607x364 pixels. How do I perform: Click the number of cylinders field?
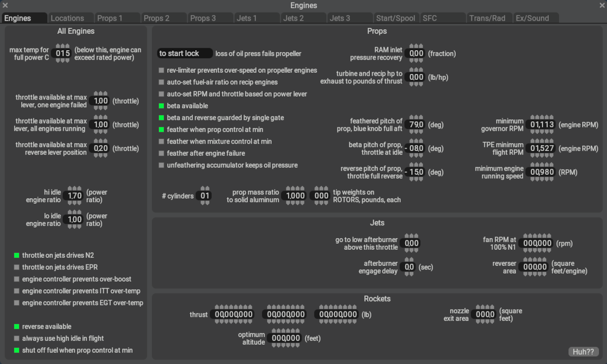(205, 196)
